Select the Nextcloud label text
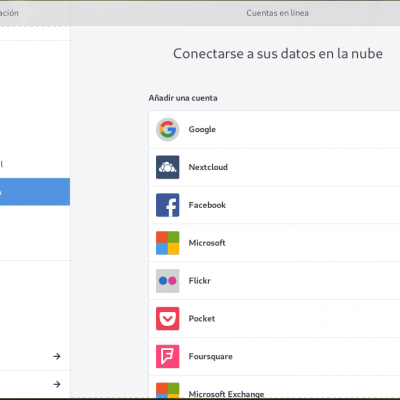The image size is (400, 400). coord(208,167)
